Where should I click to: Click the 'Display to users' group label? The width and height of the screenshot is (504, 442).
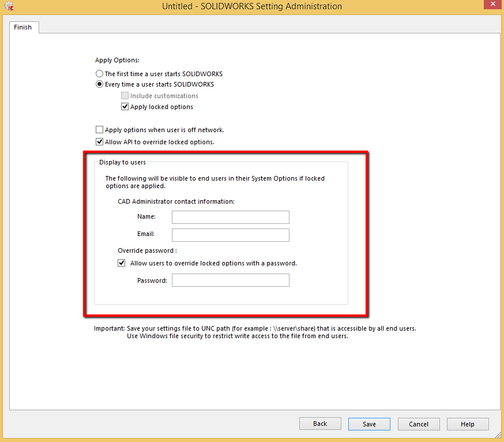(x=122, y=163)
